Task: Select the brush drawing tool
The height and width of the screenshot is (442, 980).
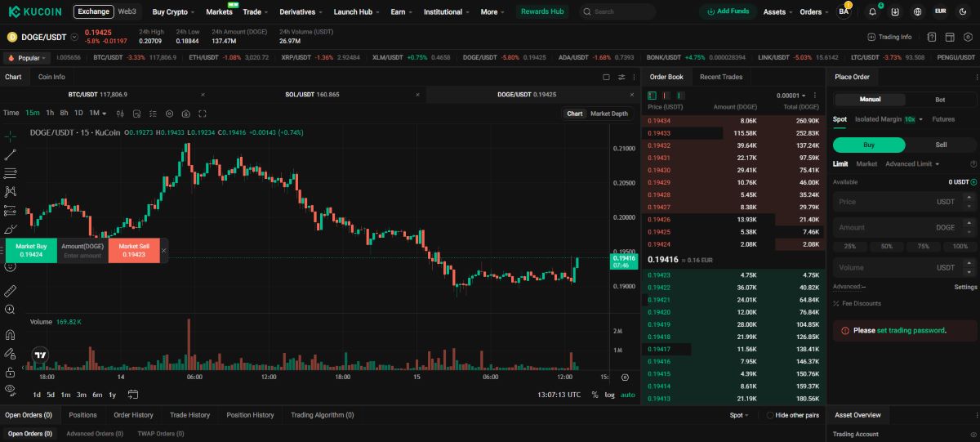Action: coord(10,230)
